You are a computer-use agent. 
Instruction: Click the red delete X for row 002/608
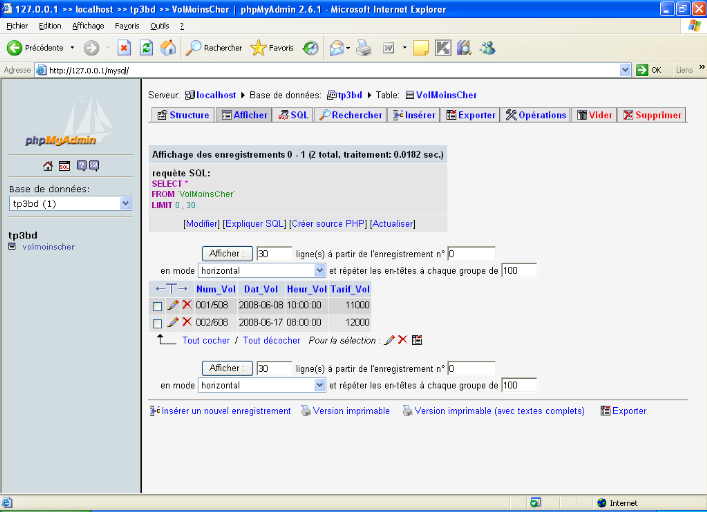187,323
